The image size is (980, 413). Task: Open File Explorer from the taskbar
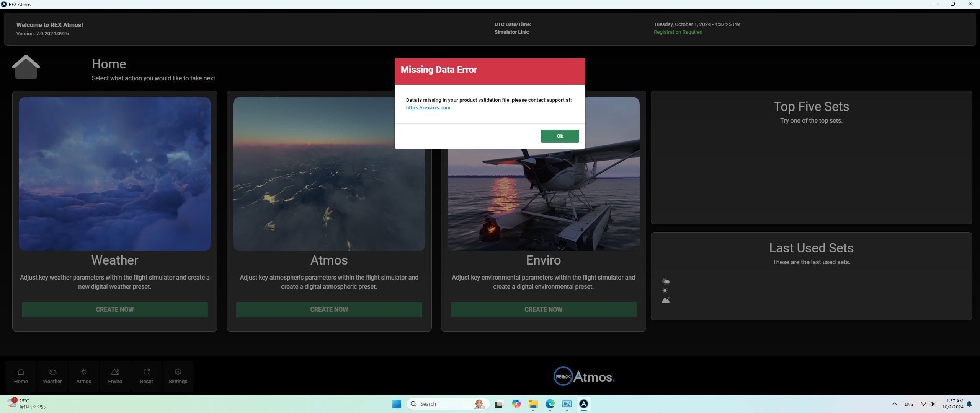point(533,404)
